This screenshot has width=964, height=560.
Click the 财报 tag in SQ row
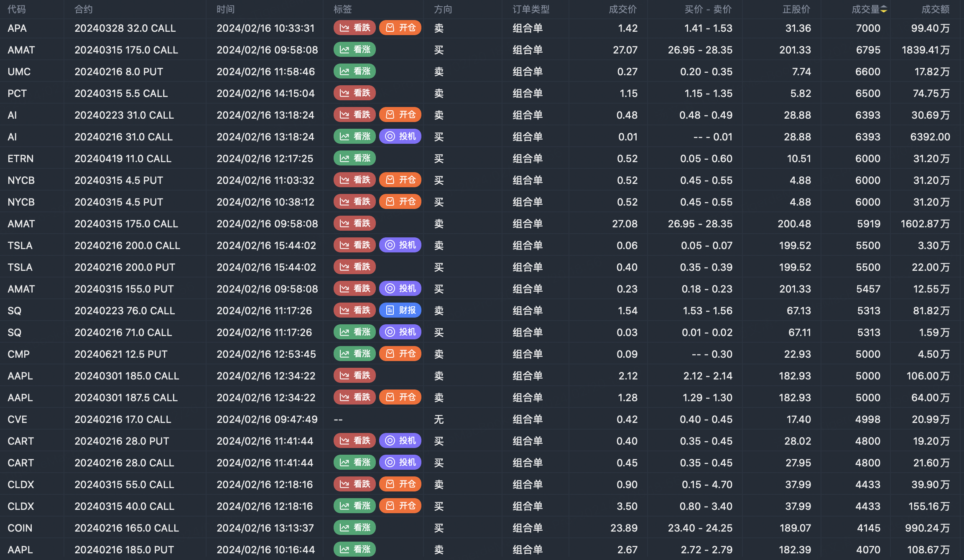(400, 311)
